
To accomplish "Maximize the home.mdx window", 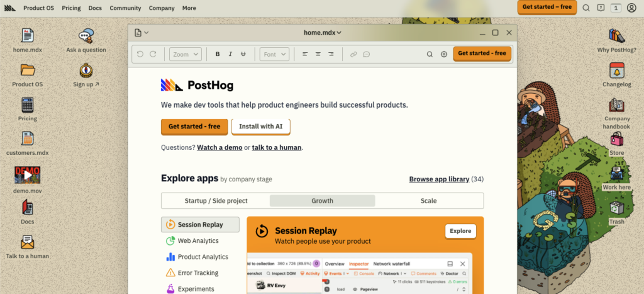I will tap(496, 33).
